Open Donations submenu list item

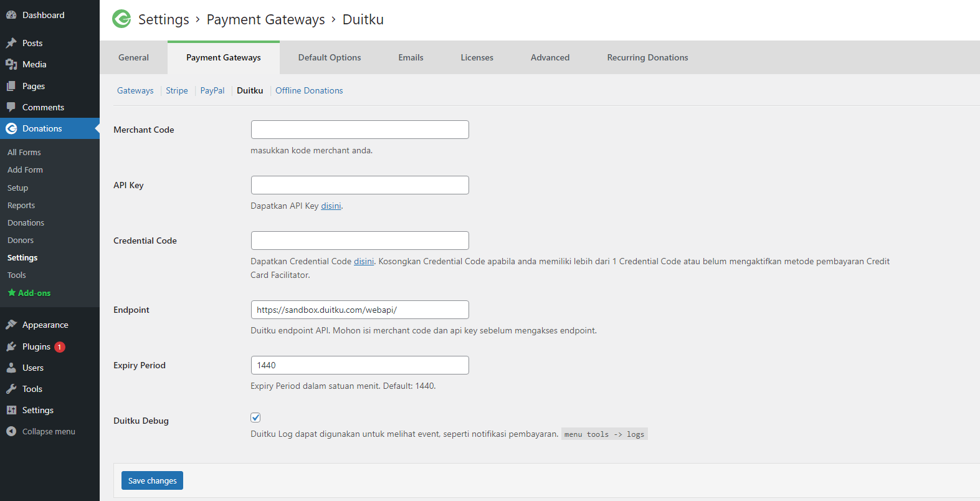click(26, 222)
